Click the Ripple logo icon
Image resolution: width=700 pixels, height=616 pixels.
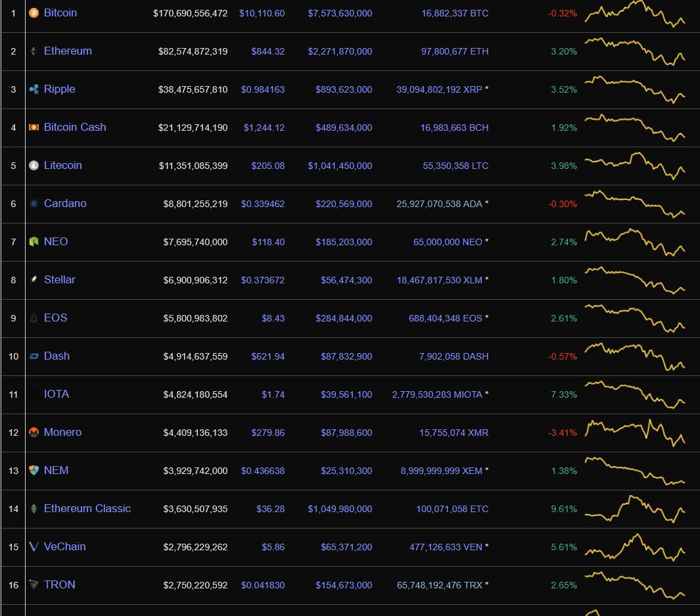34,89
